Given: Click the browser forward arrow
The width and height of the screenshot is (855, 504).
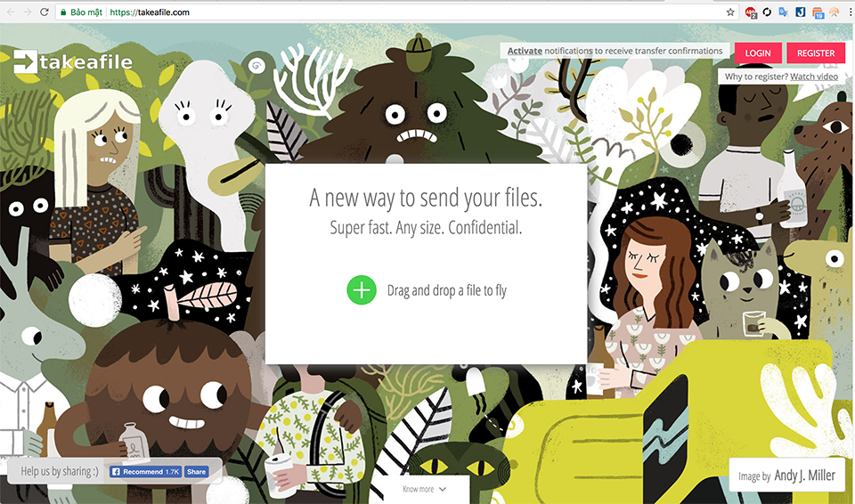Looking at the screenshot, I should [28, 12].
